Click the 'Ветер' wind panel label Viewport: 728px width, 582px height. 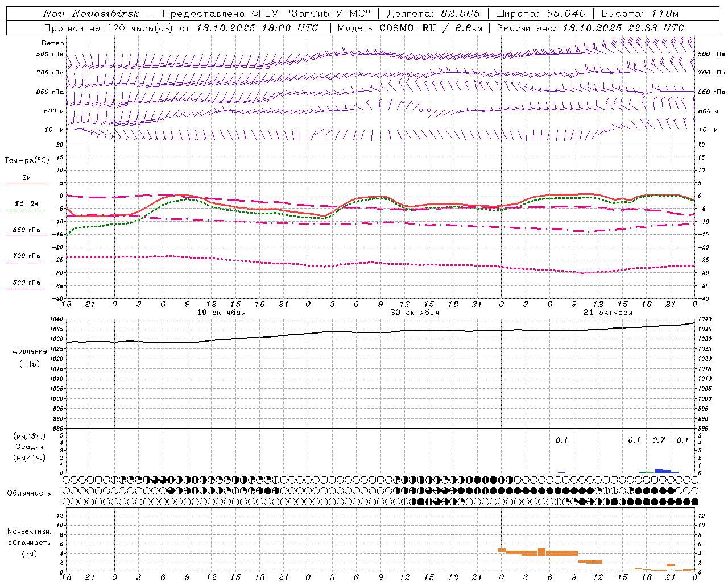[x=53, y=43]
